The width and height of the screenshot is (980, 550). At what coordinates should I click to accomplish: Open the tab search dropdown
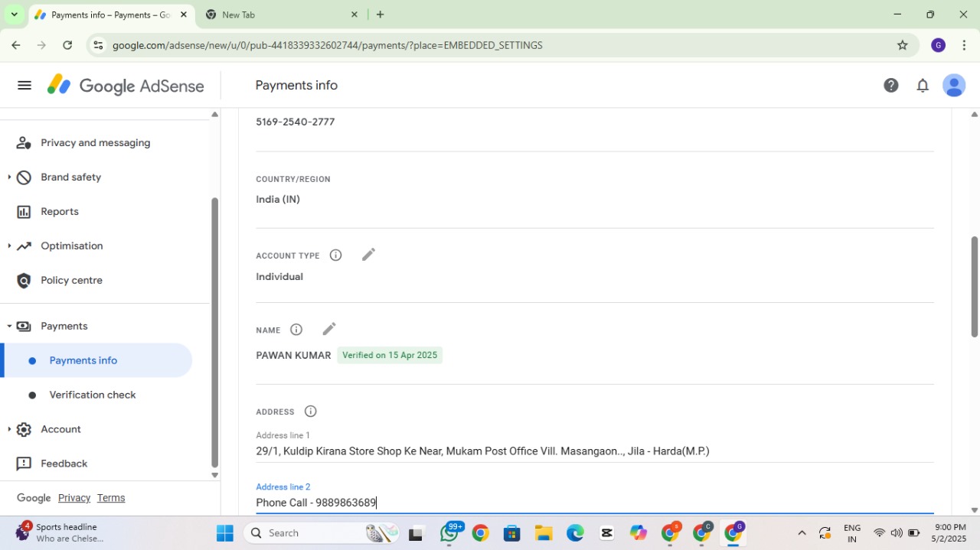click(x=14, y=15)
